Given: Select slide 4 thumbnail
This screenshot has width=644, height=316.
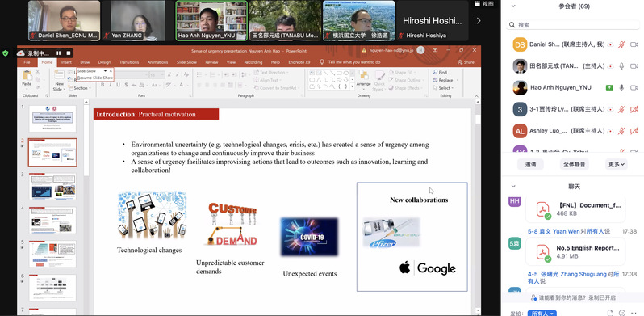Looking at the screenshot, I should tap(52, 221).
